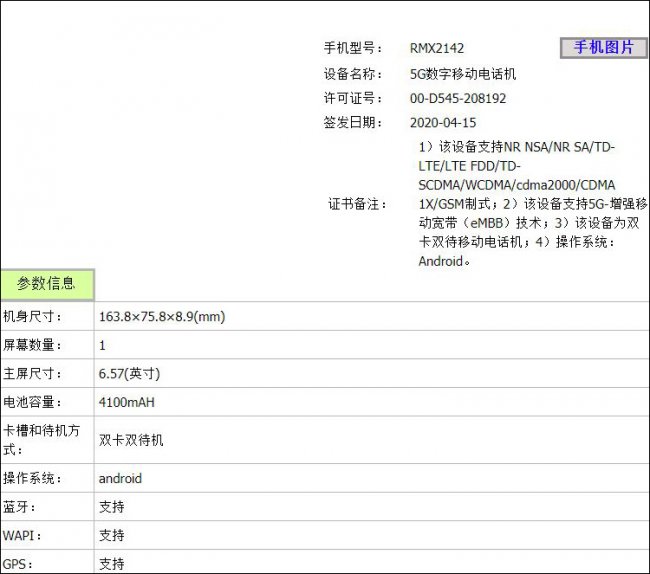The width and height of the screenshot is (650, 574).
Task: Open the 参数信息 tab
Action: [47, 284]
